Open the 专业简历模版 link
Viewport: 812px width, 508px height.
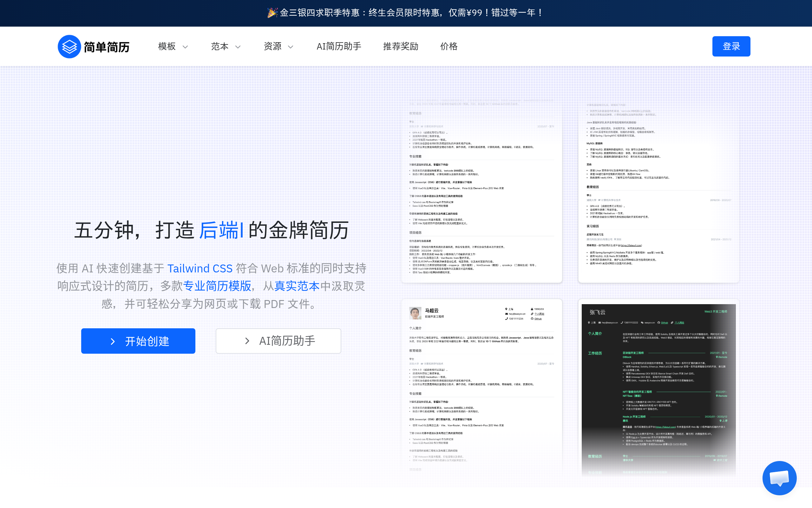pos(217,286)
